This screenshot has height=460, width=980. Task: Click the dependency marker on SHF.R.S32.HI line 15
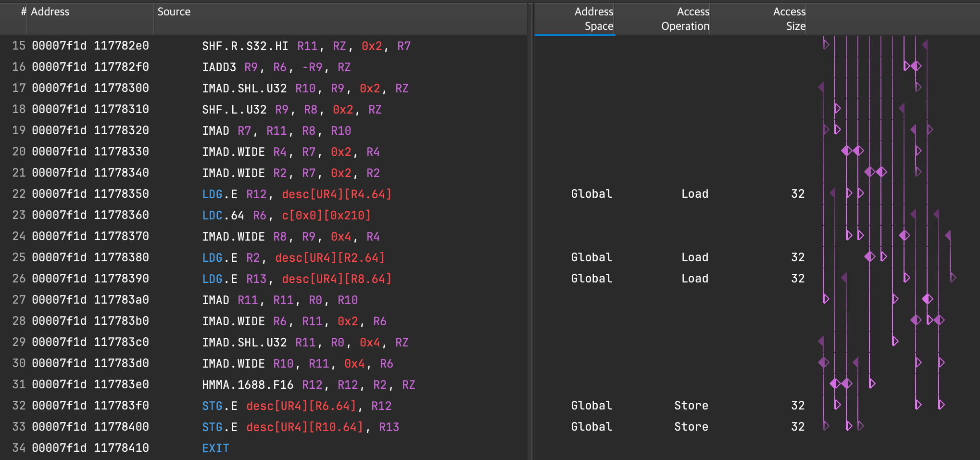826,45
